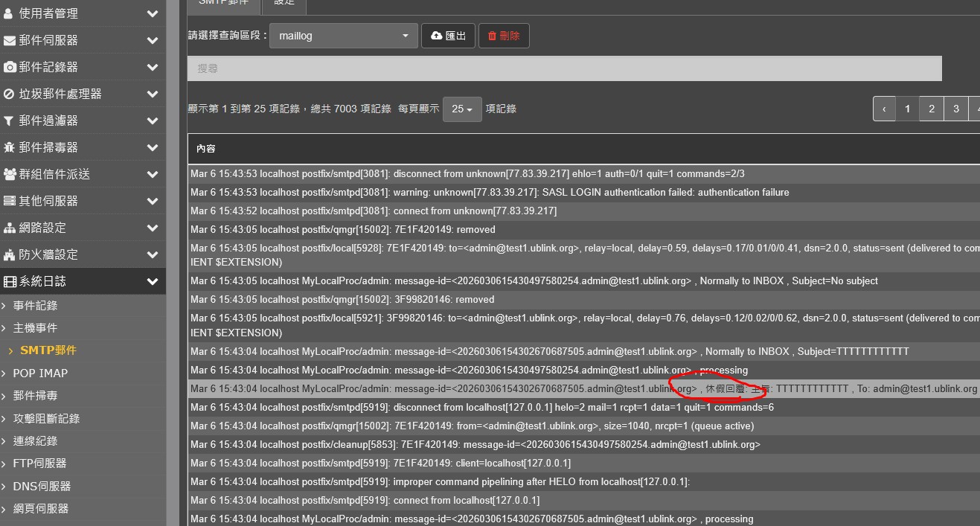The height and width of the screenshot is (526, 980).
Task: Click the sitemap icon for 網路設定
Action: pos(10,228)
